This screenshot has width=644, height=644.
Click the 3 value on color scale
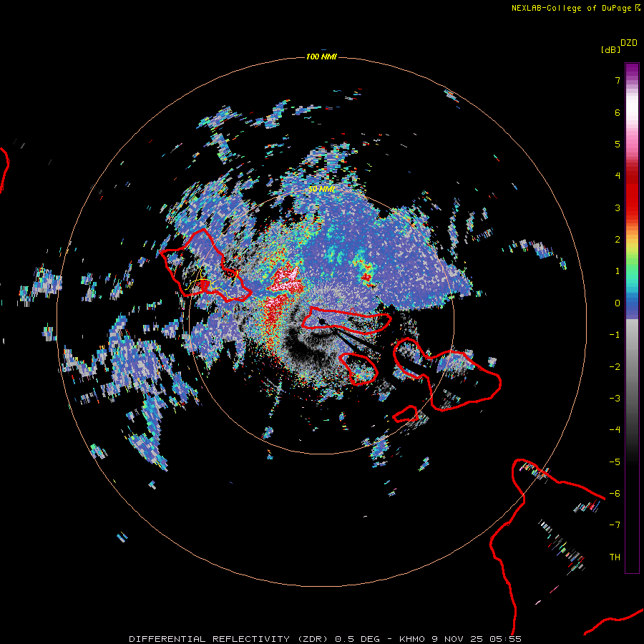618,208
